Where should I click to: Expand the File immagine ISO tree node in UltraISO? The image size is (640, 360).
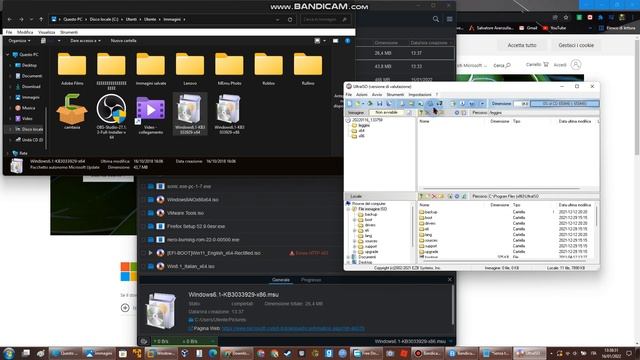pyautogui.click(x=349, y=209)
